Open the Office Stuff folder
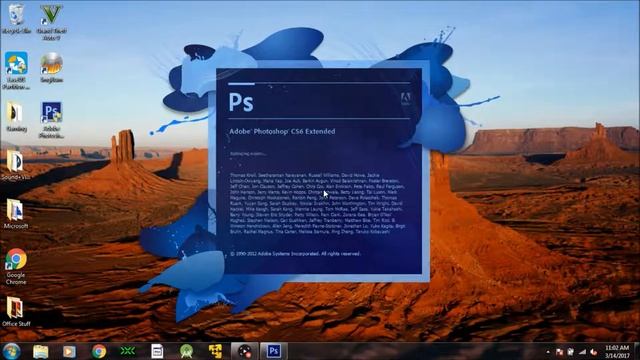Image resolution: width=640 pixels, height=360 pixels. tap(16, 311)
